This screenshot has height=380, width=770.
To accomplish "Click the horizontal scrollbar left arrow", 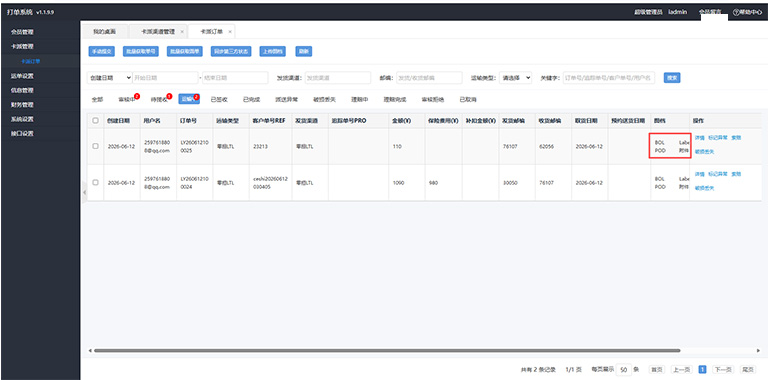I will click(x=90, y=351).
